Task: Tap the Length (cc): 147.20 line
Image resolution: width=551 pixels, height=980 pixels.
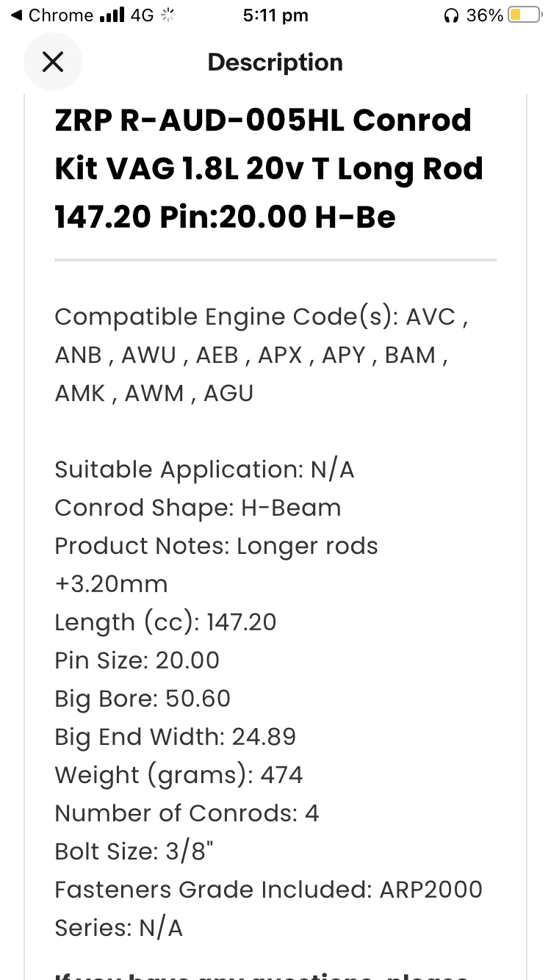Action: tap(165, 622)
